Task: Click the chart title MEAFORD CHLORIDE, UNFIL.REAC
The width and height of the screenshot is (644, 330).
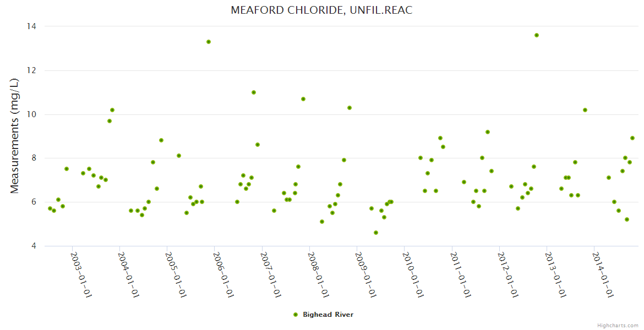Action: (321, 10)
